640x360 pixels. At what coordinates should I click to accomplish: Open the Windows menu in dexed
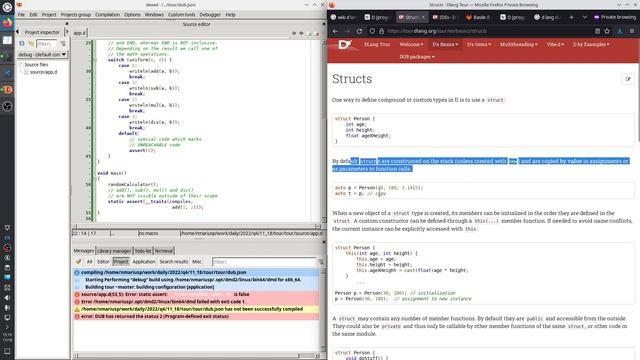154,15
